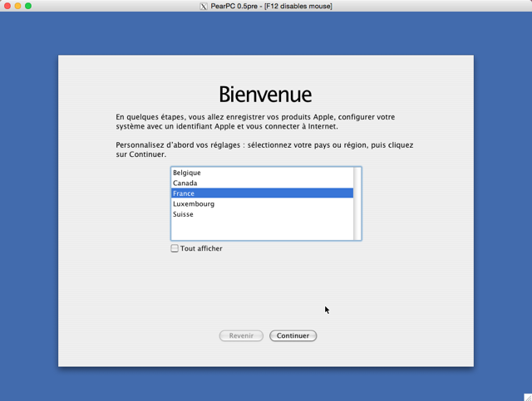This screenshot has width=532, height=401.
Task: Click the Continuer button
Action: pyautogui.click(x=293, y=335)
